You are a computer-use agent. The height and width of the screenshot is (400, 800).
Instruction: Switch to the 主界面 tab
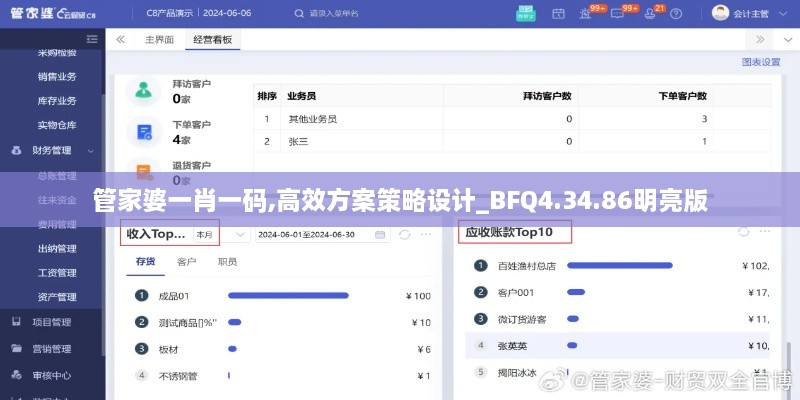pyautogui.click(x=159, y=40)
